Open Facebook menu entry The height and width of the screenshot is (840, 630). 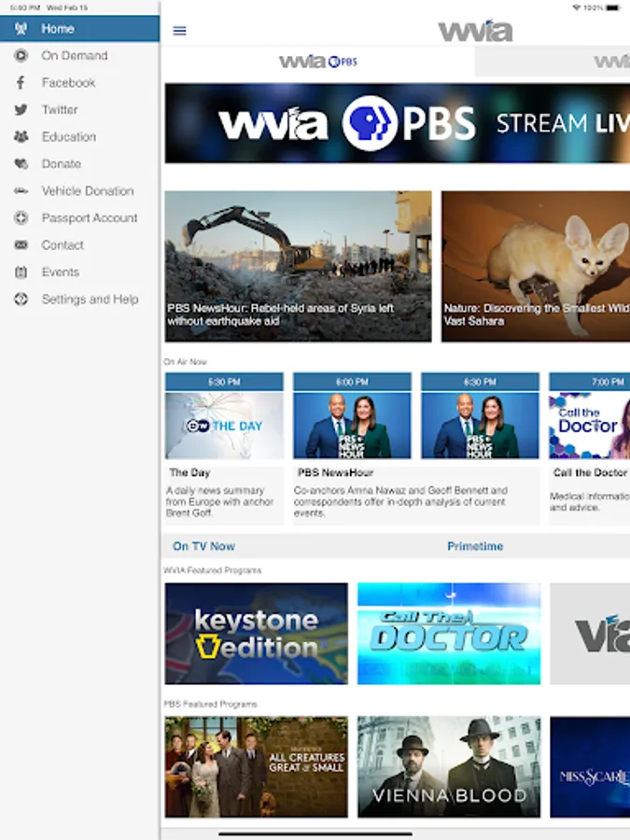80,82
